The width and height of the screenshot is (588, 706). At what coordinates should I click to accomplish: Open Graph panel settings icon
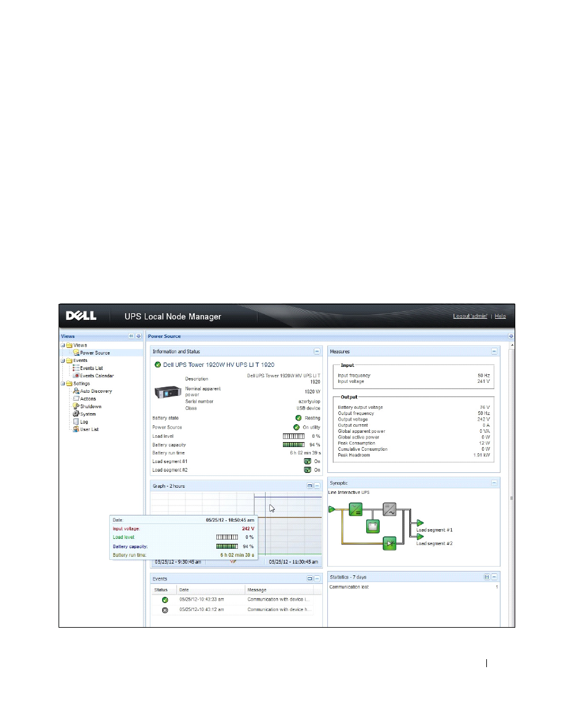(310, 486)
